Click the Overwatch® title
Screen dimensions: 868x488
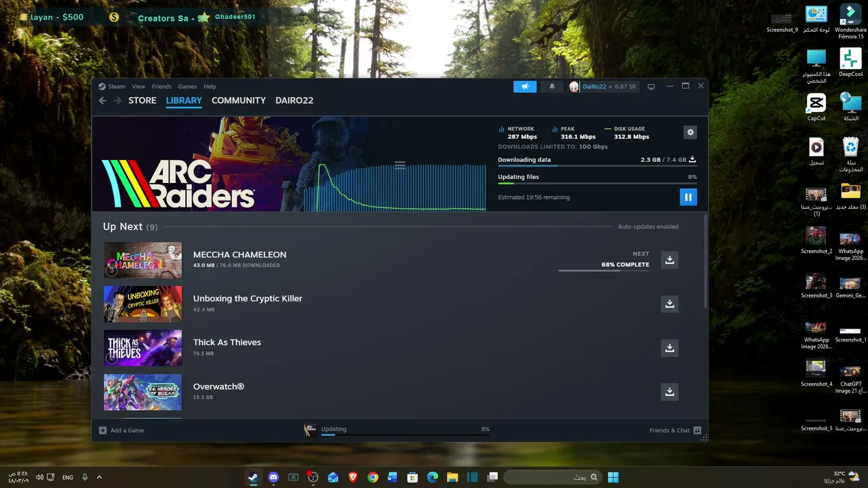pyautogui.click(x=218, y=386)
